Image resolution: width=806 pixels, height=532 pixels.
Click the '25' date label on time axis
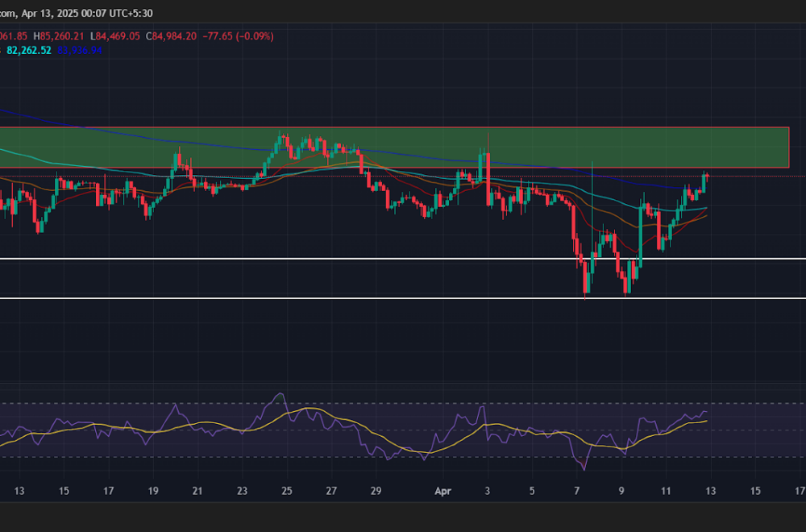287,492
